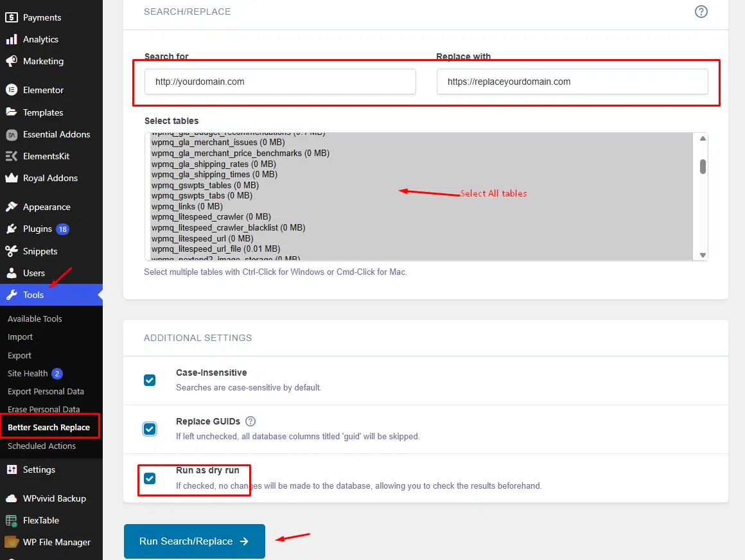Open the Users menu label
The width and height of the screenshot is (745, 560).
[x=34, y=273]
